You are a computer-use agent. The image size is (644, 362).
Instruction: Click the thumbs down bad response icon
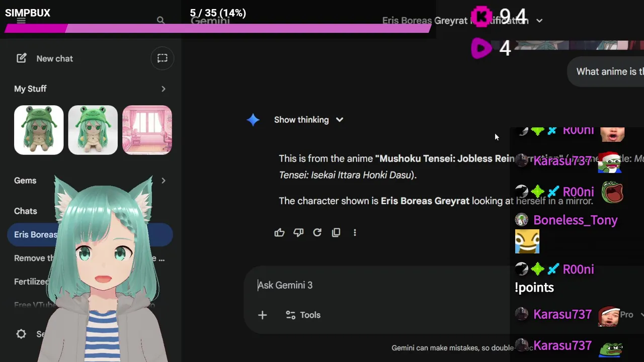pos(298,232)
